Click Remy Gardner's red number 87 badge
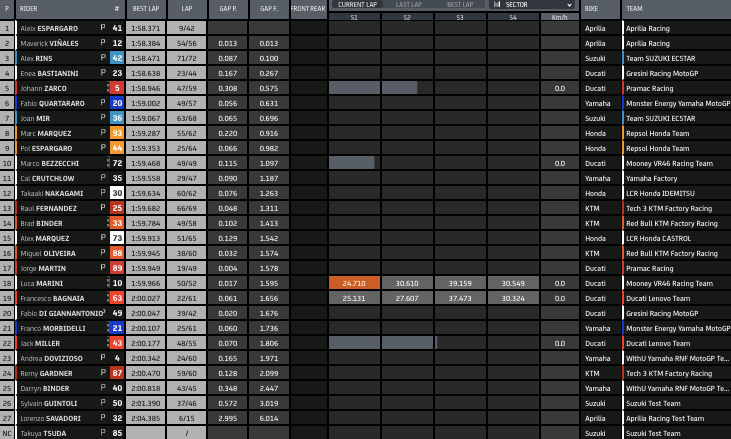The image size is (731, 439). pos(117,373)
